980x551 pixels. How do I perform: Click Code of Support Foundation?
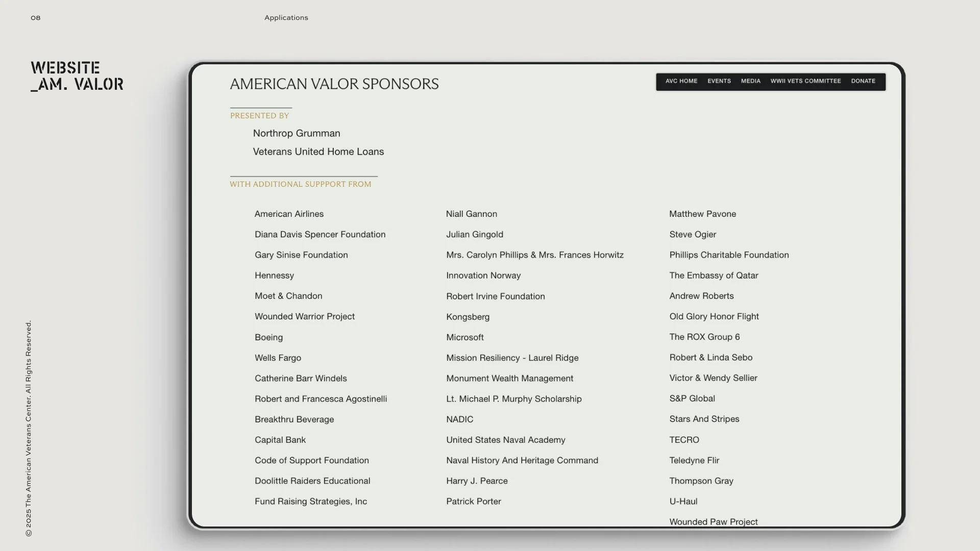click(312, 460)
